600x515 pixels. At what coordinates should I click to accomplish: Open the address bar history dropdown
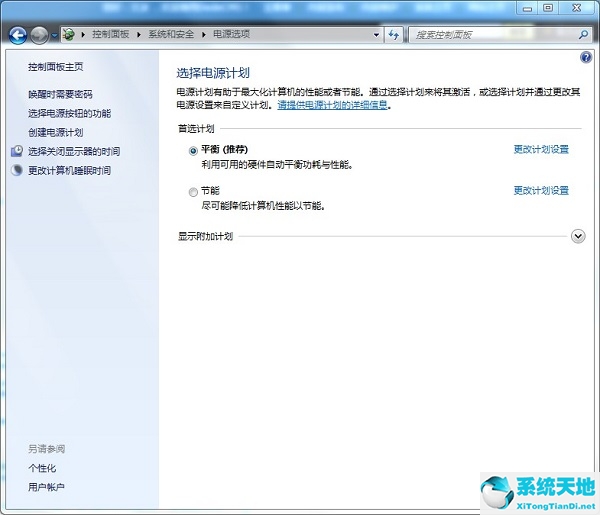tap(377, 35)
